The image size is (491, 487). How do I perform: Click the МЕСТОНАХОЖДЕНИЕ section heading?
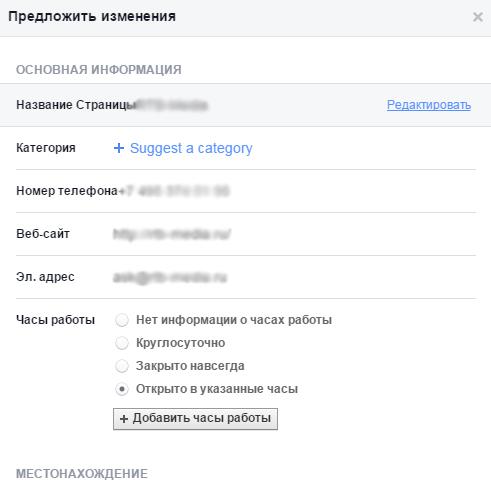pos(82,474)
